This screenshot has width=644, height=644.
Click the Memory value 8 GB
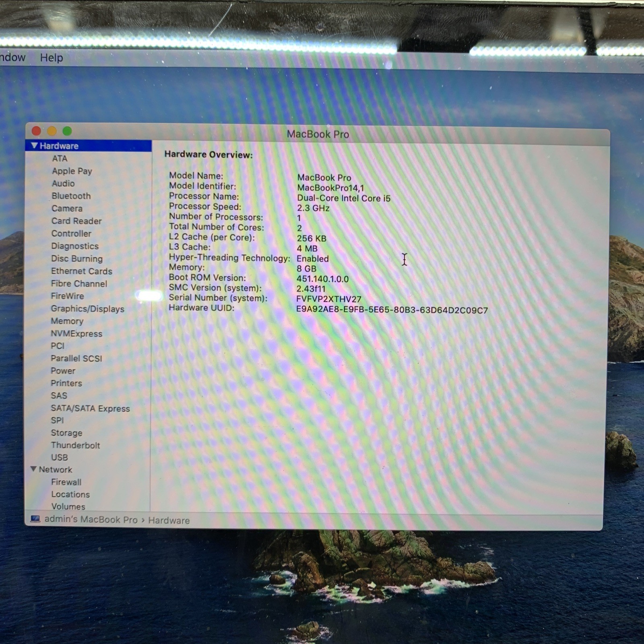click(x=307, y=268)
